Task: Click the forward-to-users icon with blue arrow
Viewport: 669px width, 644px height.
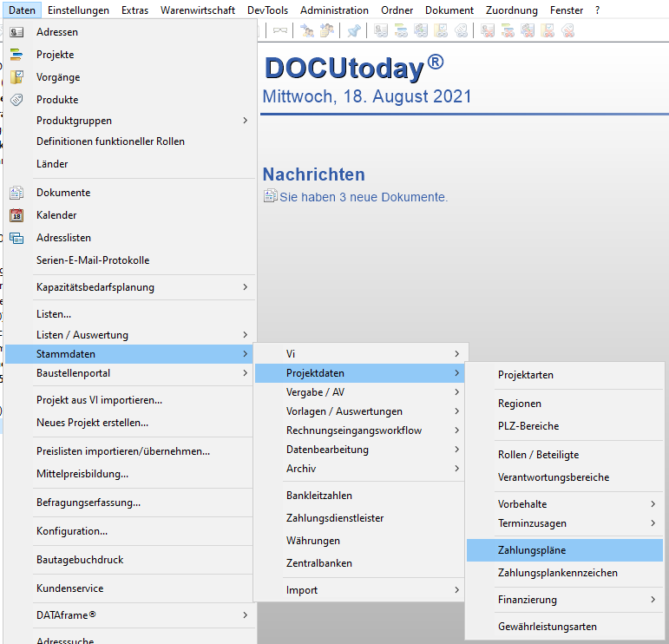Action: click(x=307, y=30)
